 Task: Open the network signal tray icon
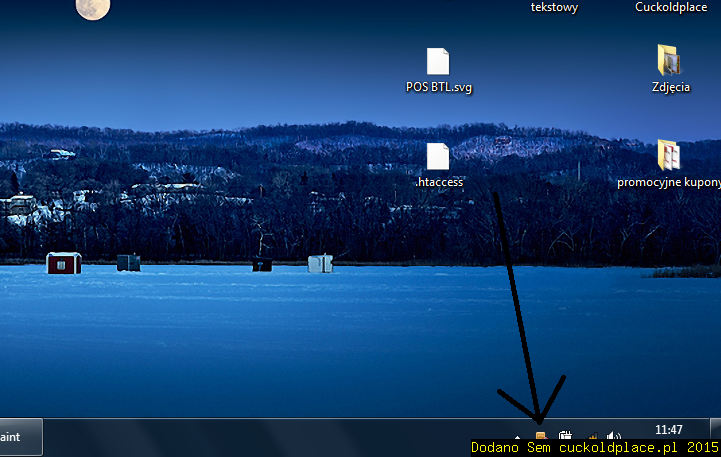coord(592,437)
